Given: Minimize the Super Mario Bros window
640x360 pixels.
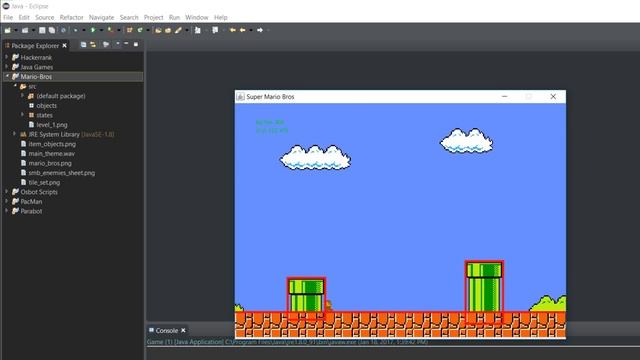Looking at the screenshot, I should click(504, 96).
